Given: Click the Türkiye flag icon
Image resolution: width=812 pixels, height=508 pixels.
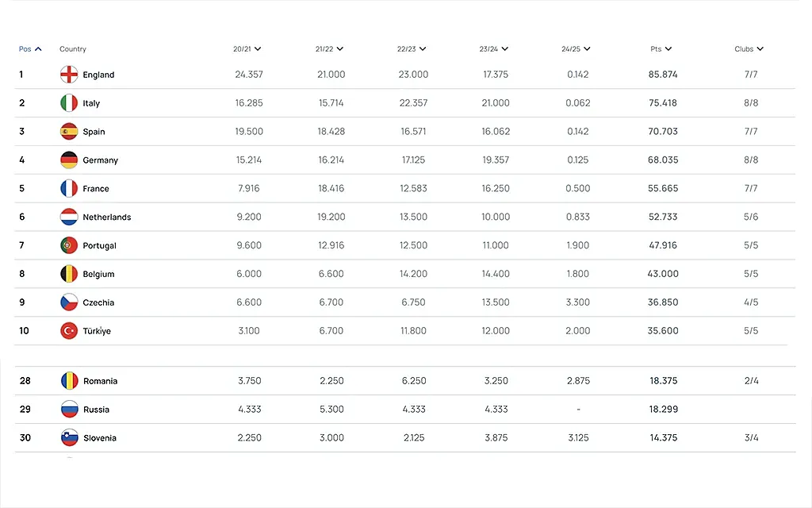Looking at the screenshot, I should (69, 331).
